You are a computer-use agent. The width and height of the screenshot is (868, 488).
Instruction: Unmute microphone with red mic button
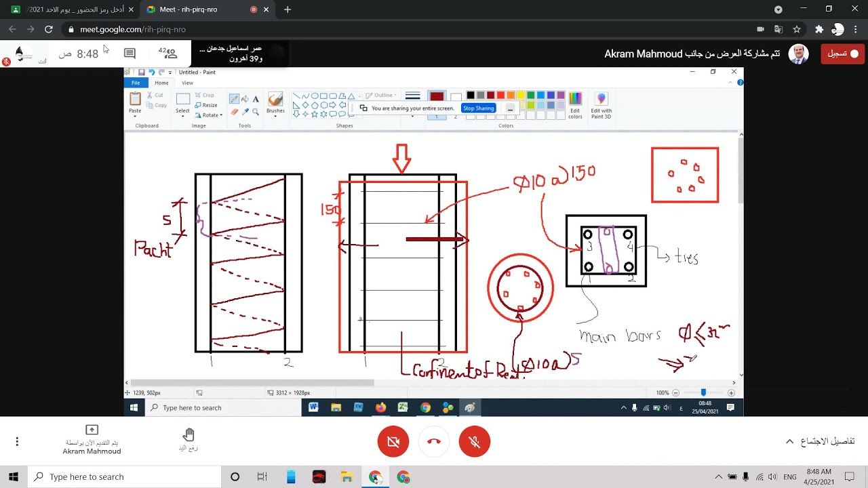(x=475, y=442)
